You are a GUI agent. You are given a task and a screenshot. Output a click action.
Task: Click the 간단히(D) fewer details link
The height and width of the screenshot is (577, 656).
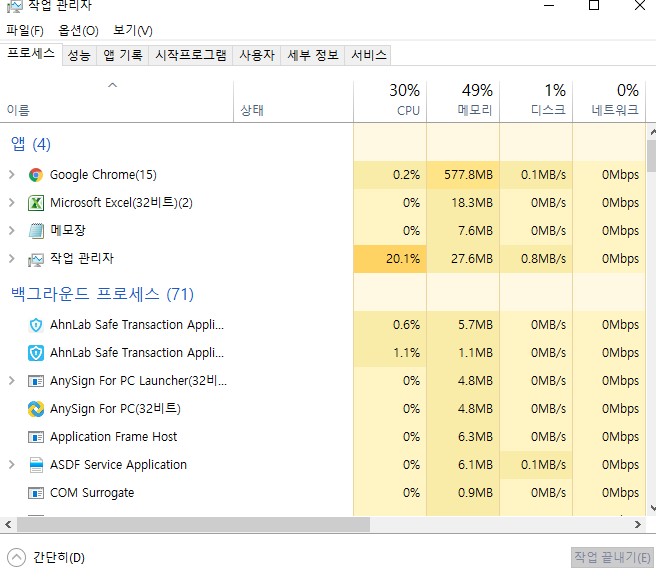(59, 558)
